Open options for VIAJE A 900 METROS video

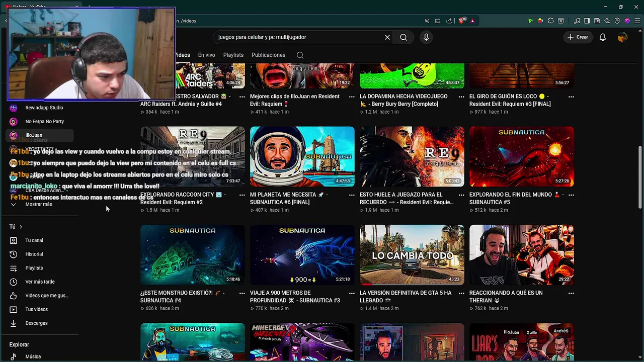[352, 293]
